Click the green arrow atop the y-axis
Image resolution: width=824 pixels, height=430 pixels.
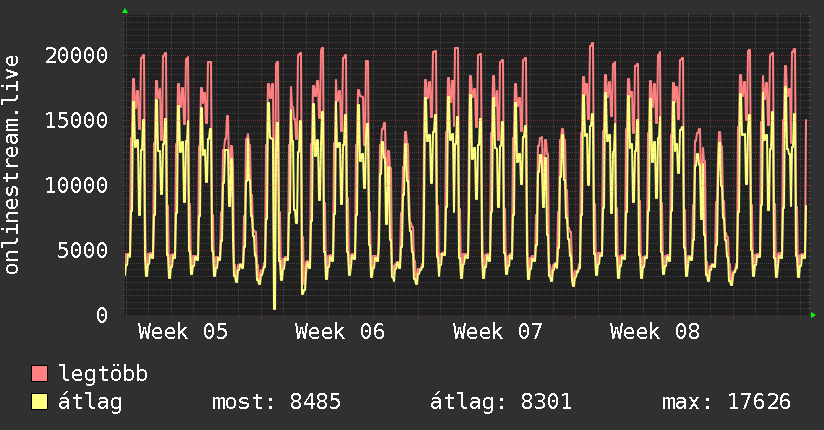[x=125, y=11]
